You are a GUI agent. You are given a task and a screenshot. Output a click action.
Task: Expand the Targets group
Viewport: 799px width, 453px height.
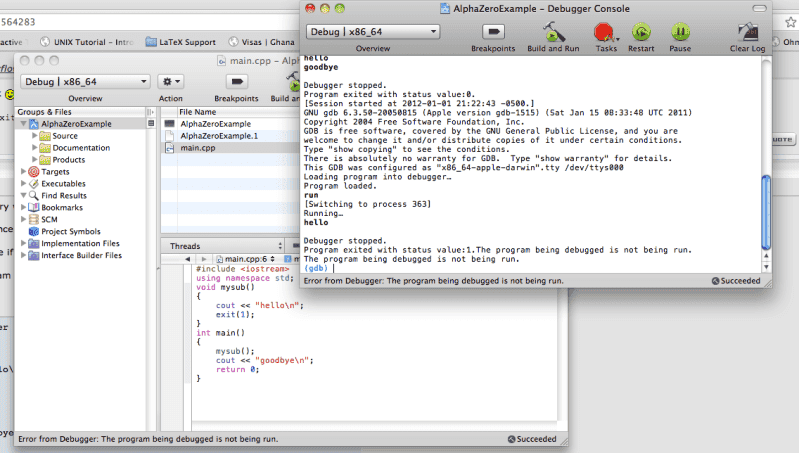click(x=24, y=172)
